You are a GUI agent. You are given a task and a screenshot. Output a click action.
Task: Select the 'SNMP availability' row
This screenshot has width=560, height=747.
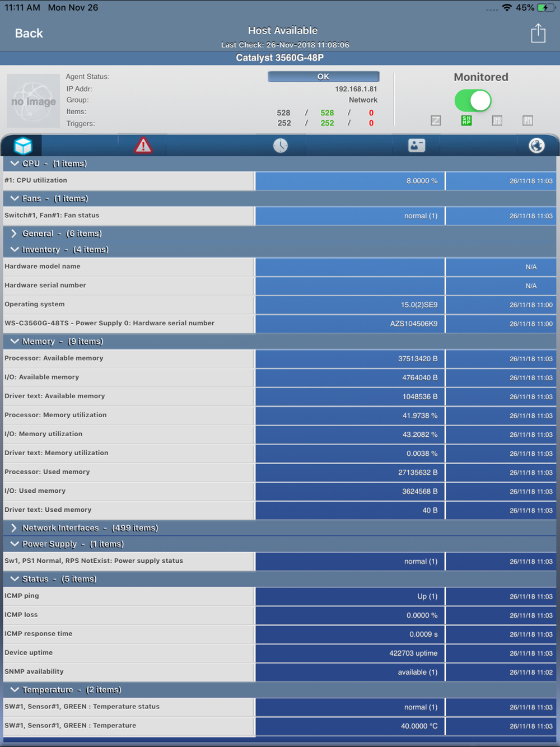tap(279, 672)
